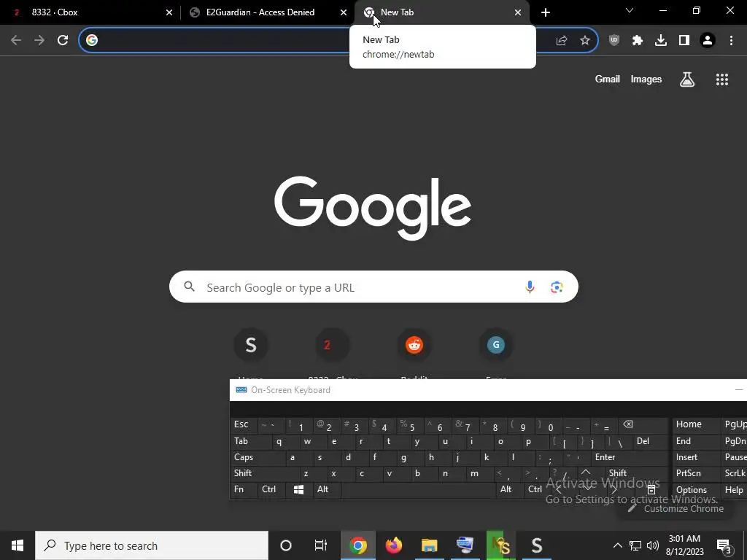Toggle Caps on the On-Screen Keyboard
The height and width of the screenshot is (560, 747).
coord(258,457)
